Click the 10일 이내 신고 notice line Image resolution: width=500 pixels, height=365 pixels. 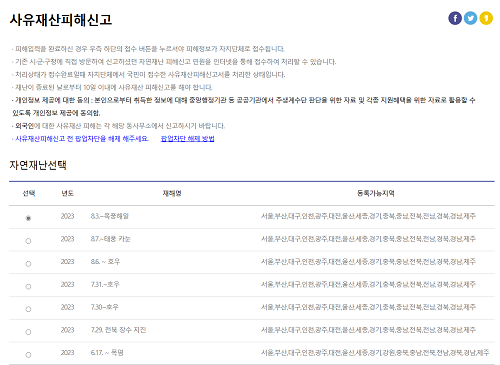(112, 87)
